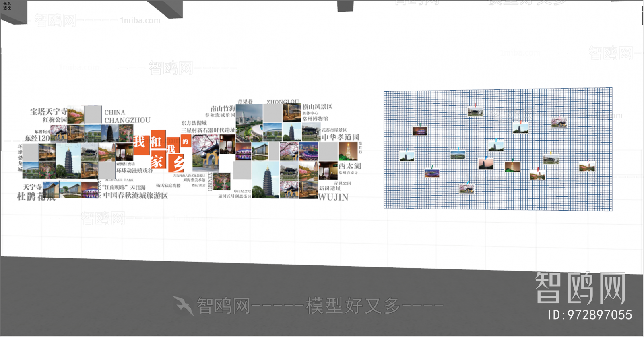Open the pink flower lake photo beside 宝塔天宁寺

coord(76,115)
